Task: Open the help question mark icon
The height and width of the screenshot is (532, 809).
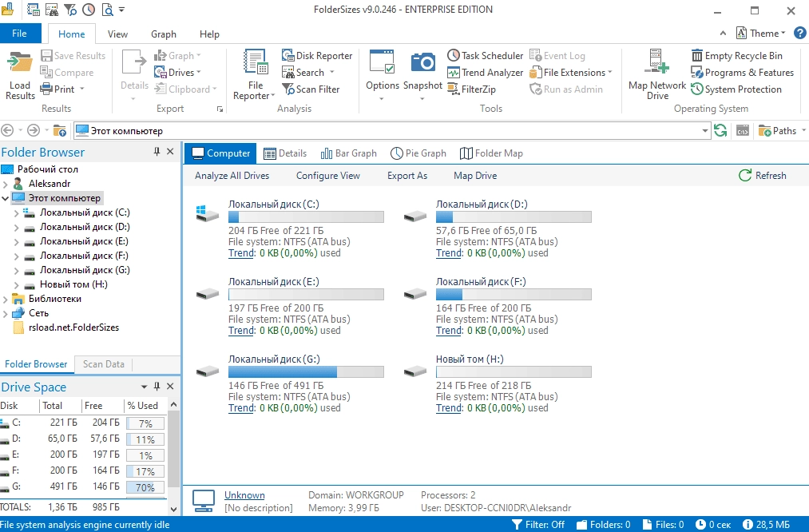Action: coord(799,33)
